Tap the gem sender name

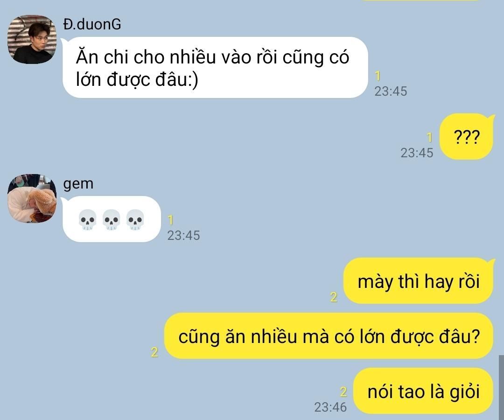click(x=78, y=184)
